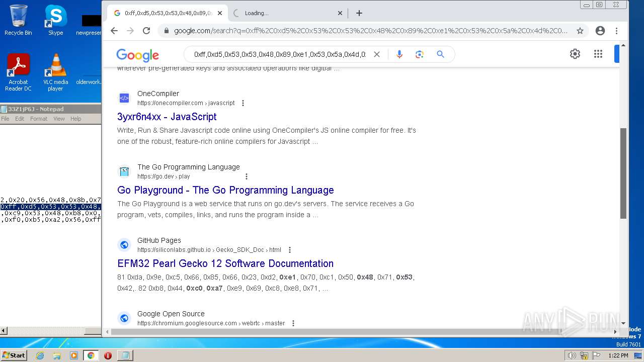Clear the Google search box

click(376, 54)
